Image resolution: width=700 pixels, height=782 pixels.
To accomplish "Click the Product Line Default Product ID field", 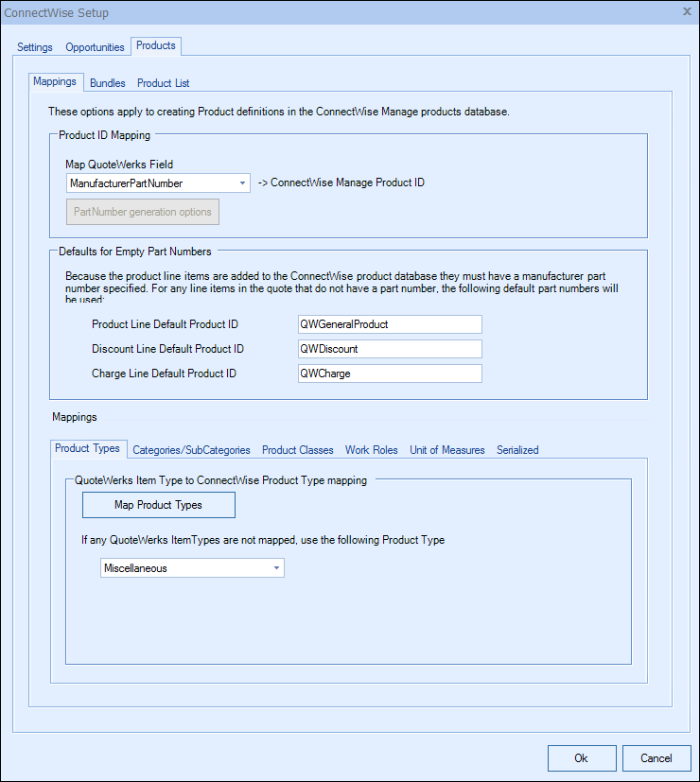I will (389, 324).
